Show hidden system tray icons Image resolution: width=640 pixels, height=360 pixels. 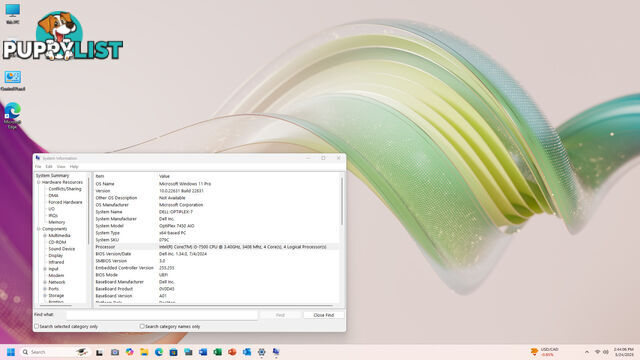click(587, 352)
